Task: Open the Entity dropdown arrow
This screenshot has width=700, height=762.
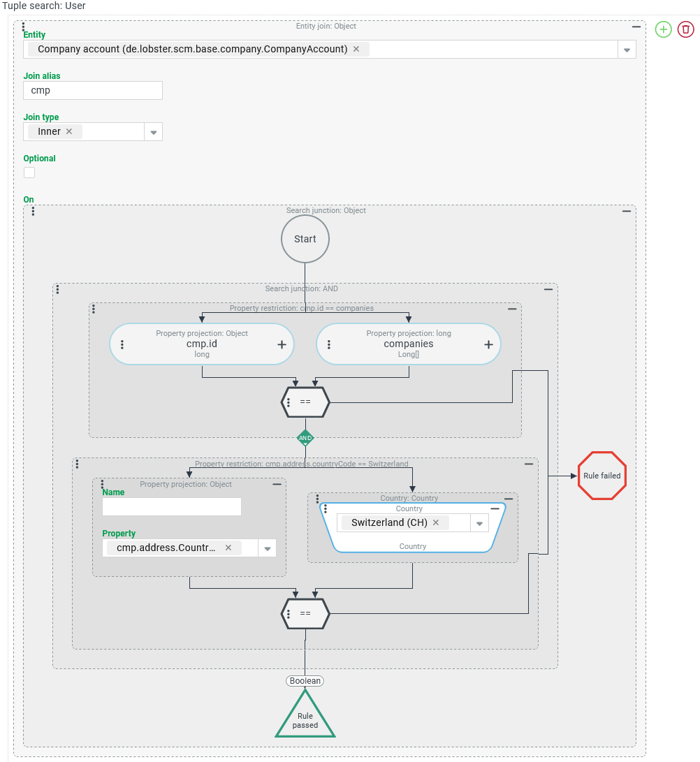Action: pos(627,50)
